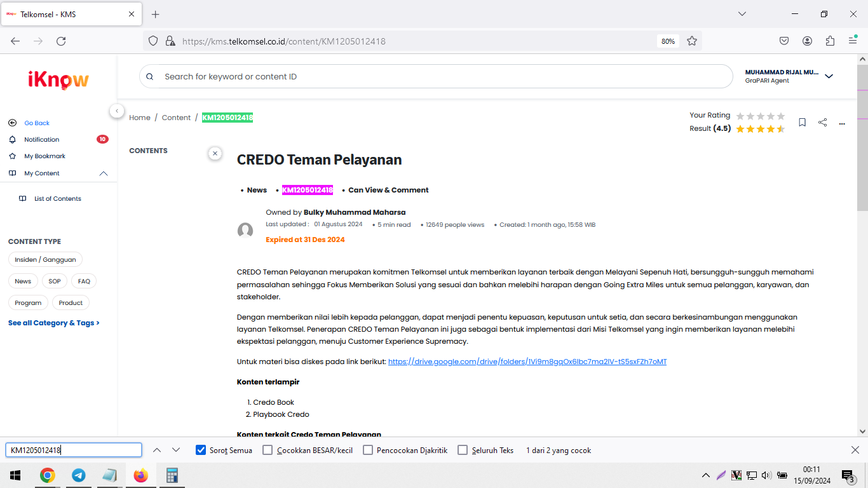Rate content with the third star
This screenshot has height=488, width=868.
761,116
